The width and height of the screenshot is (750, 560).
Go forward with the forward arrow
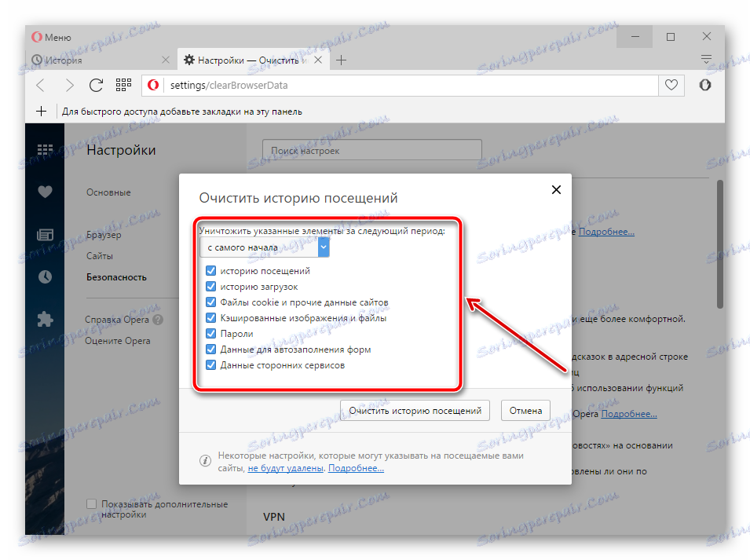(69, 85)
